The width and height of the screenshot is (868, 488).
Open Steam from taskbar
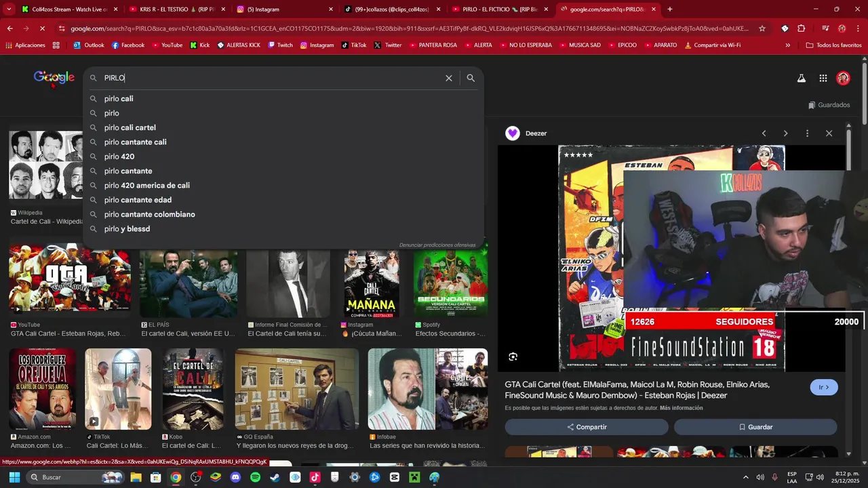pyautogui.click(x=275, y=477)
